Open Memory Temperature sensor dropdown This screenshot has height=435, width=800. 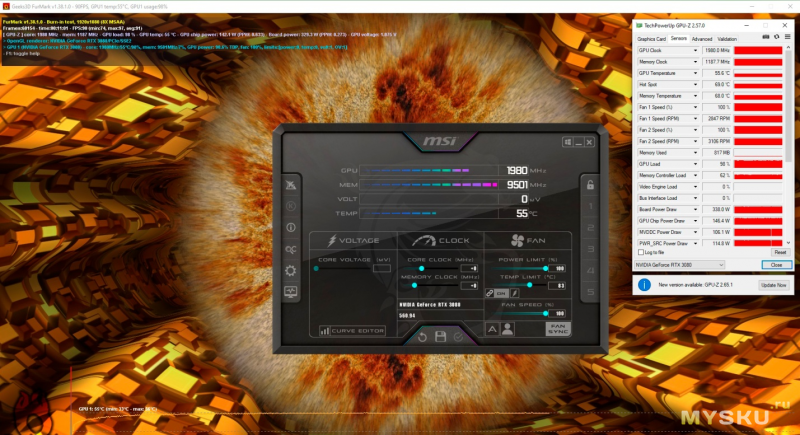point(695,96)
